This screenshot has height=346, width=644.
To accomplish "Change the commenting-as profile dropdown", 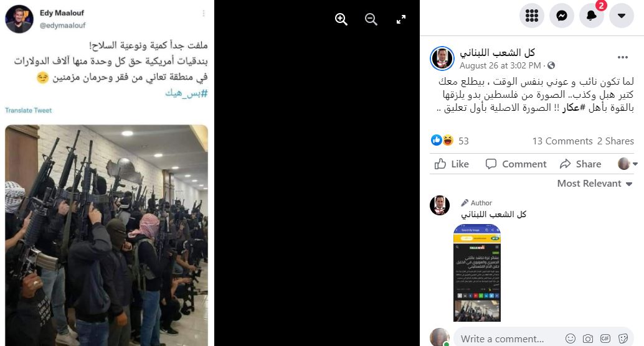I will pos(628,164).
